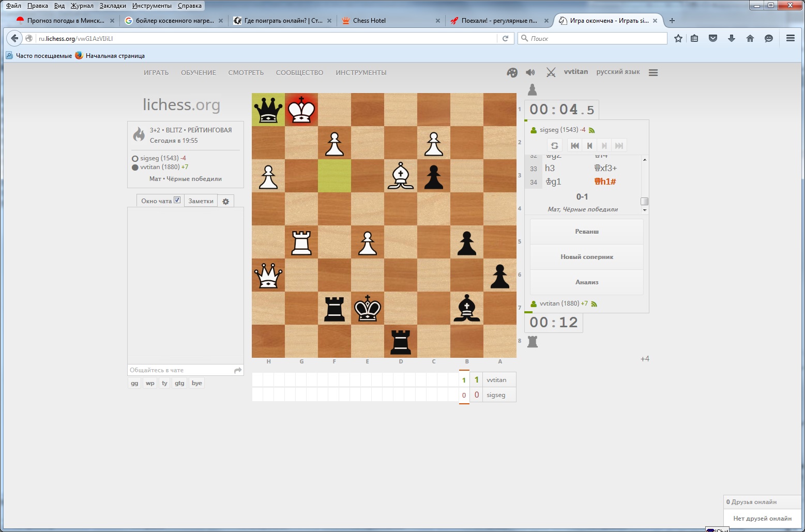Jump to the last move
This screenshot has height=532, width=805.
pos(619,146)
